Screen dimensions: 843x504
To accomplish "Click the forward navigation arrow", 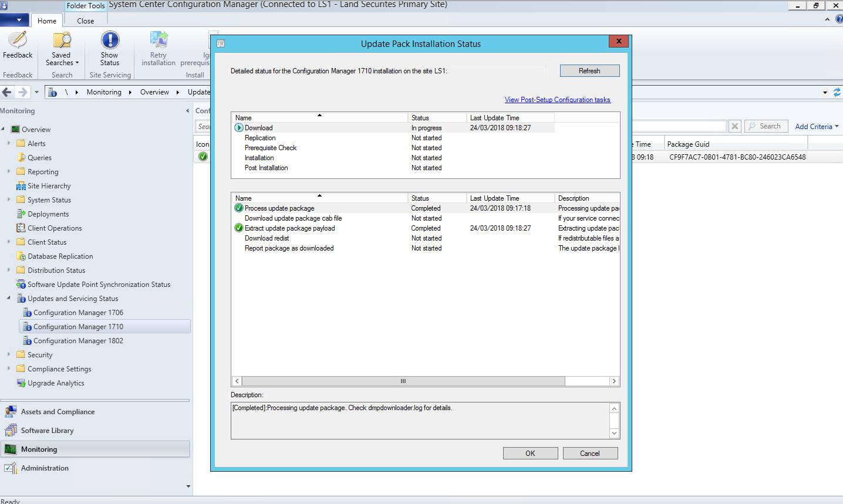I will coord(23,92).
